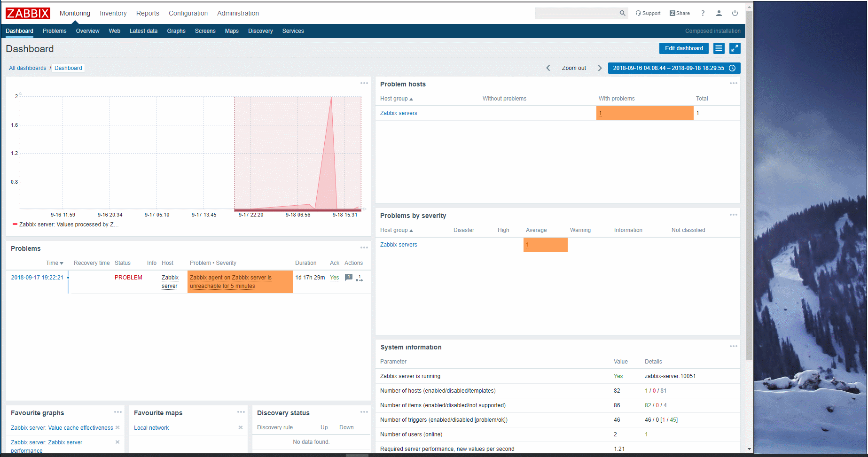Open the help question mark icon
Screen dimensions: 868x457
pos(703,13)
